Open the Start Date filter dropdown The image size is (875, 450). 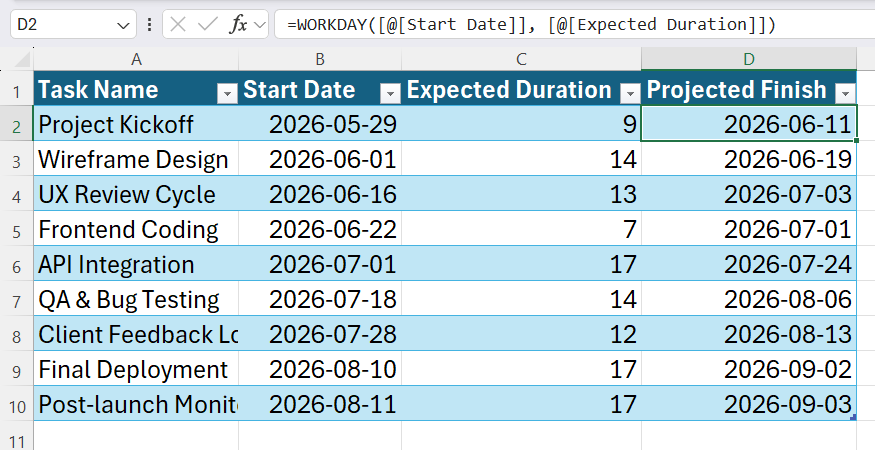pyautogui.click(x=390, y=94)
